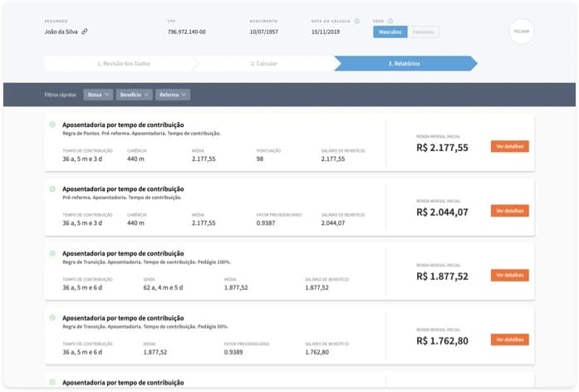This screenshot has width=579, height=392.
Task: Select Masculino sex option
Action: (390, 32)
